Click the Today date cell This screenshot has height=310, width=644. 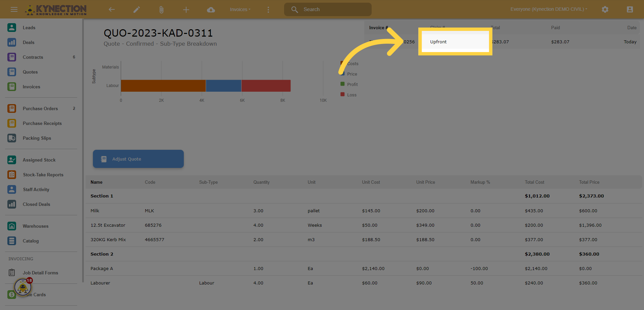coord(630,42)
